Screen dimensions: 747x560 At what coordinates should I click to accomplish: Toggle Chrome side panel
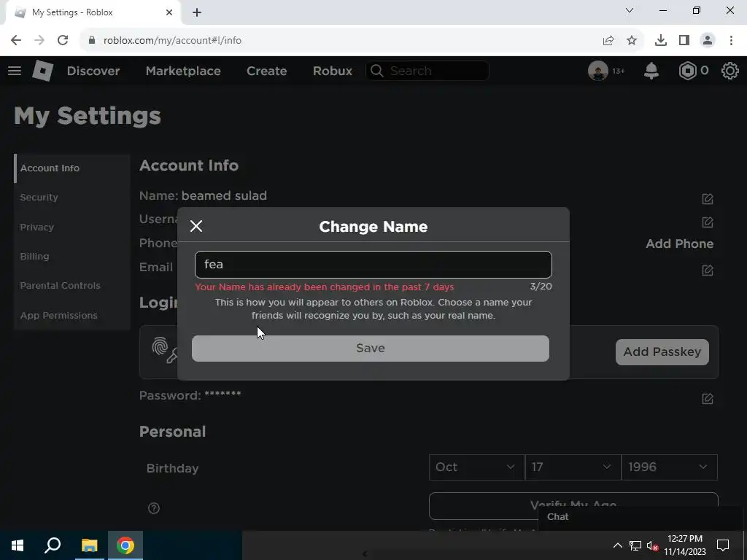coord(684,41)
